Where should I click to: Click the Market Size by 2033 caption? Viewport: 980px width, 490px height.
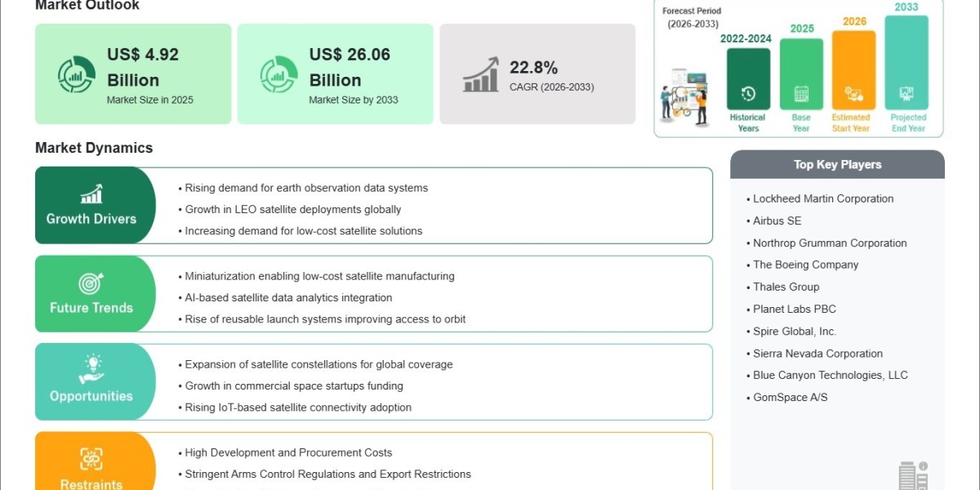pyautogui.click(x=352, y=100)
